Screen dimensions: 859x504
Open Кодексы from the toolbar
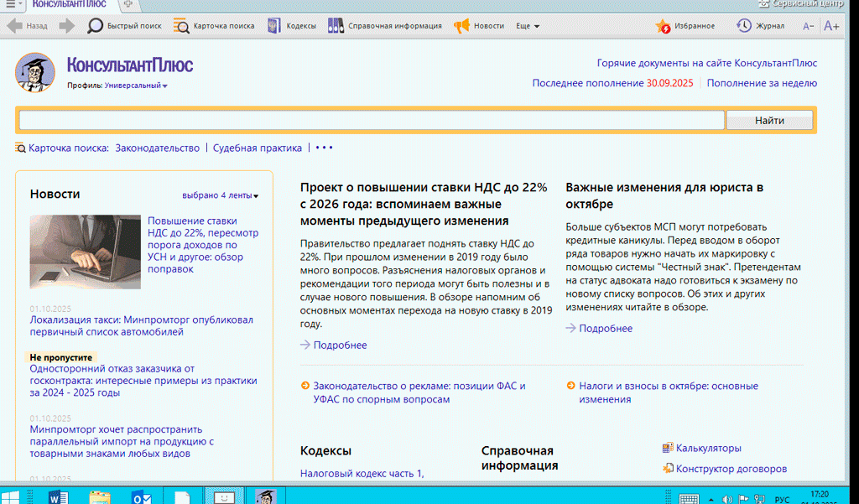pos(274,26)
